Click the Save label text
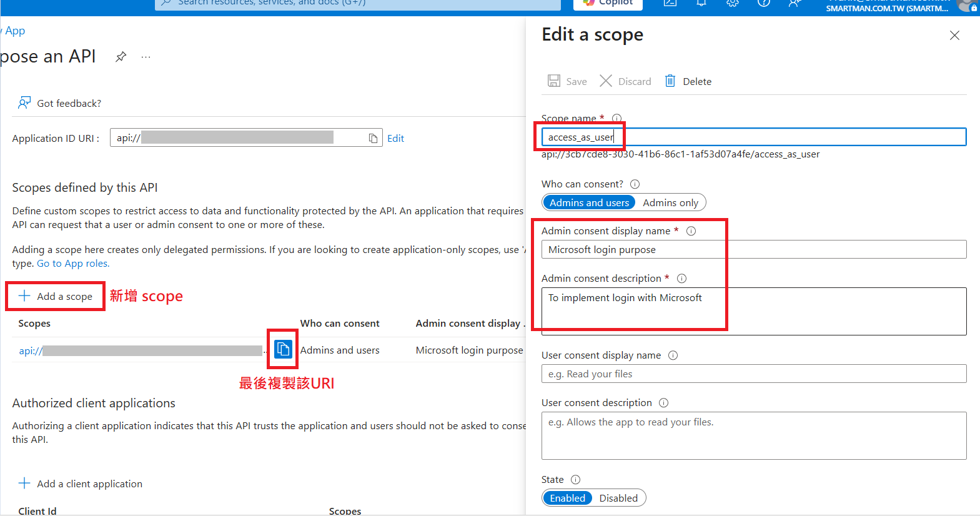This screenshot has height=516, width=980. tap(576, 81)
